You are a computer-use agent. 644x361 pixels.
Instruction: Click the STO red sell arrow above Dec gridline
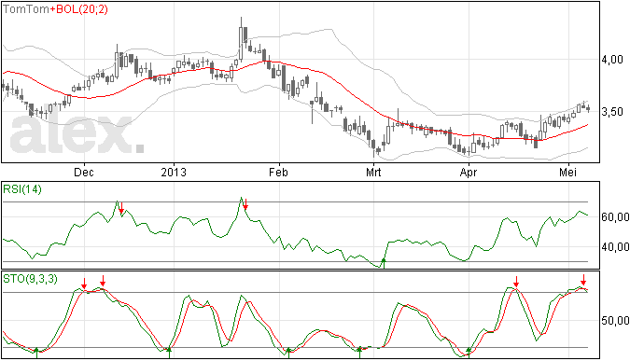pyautogui.click(x=84, y=284)
